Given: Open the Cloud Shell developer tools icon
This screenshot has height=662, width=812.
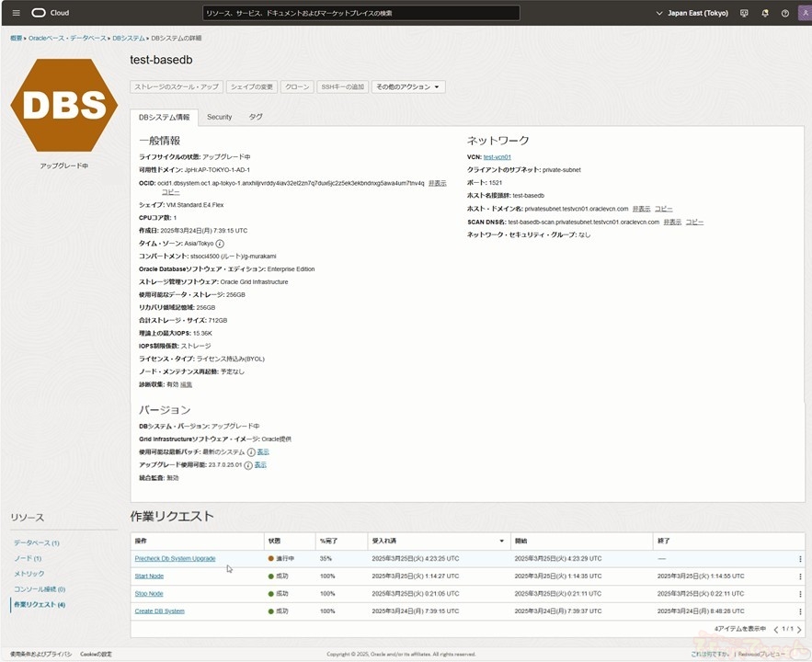Looking at the screenshot, I should [x=744, y=14].
